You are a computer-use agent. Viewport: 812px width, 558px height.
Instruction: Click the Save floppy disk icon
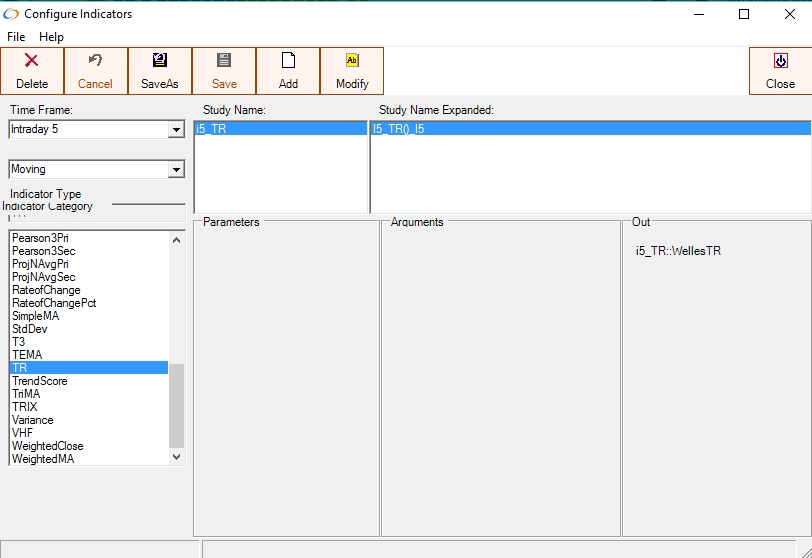224,61
